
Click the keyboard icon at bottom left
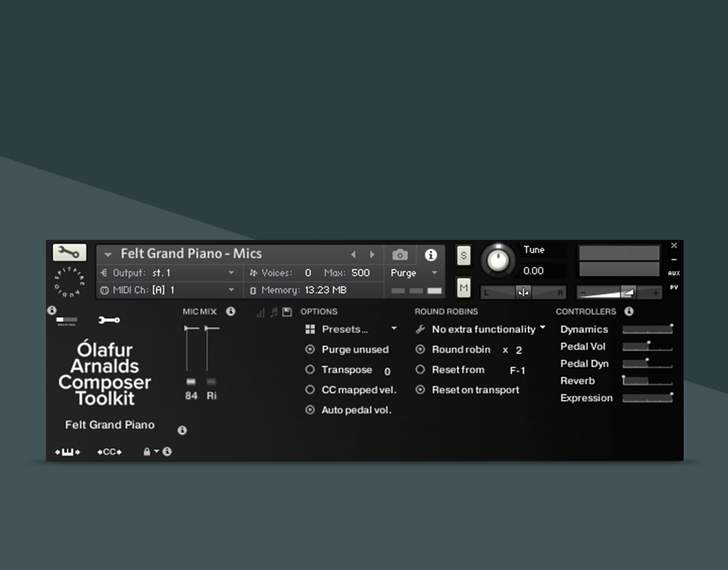coord(67,452)
